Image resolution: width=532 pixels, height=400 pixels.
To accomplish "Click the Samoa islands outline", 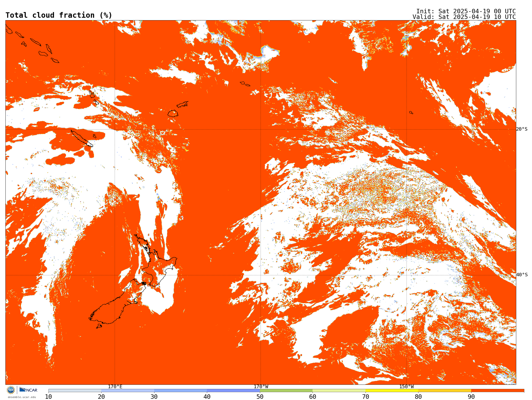I will point(245,84).
